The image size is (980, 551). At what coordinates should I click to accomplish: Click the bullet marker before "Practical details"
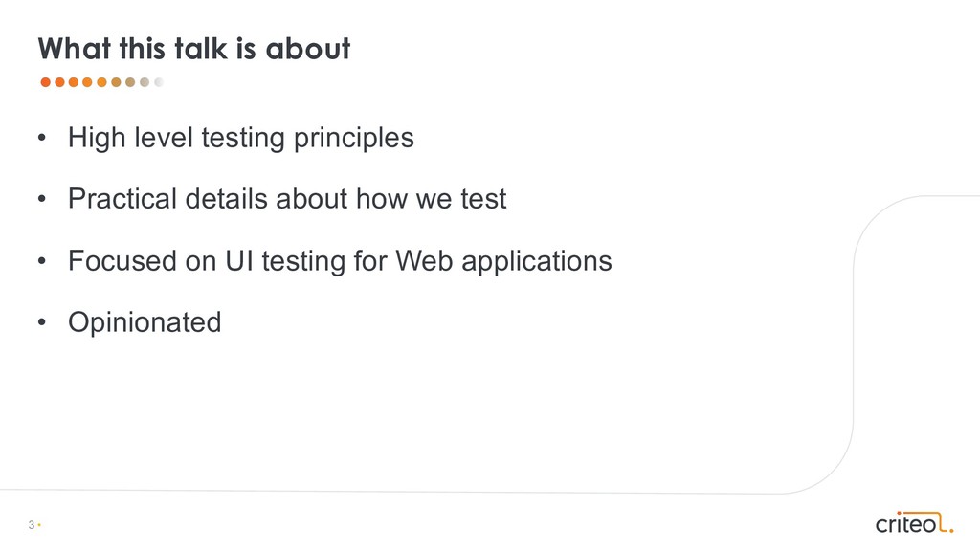(x=41, y=200)
